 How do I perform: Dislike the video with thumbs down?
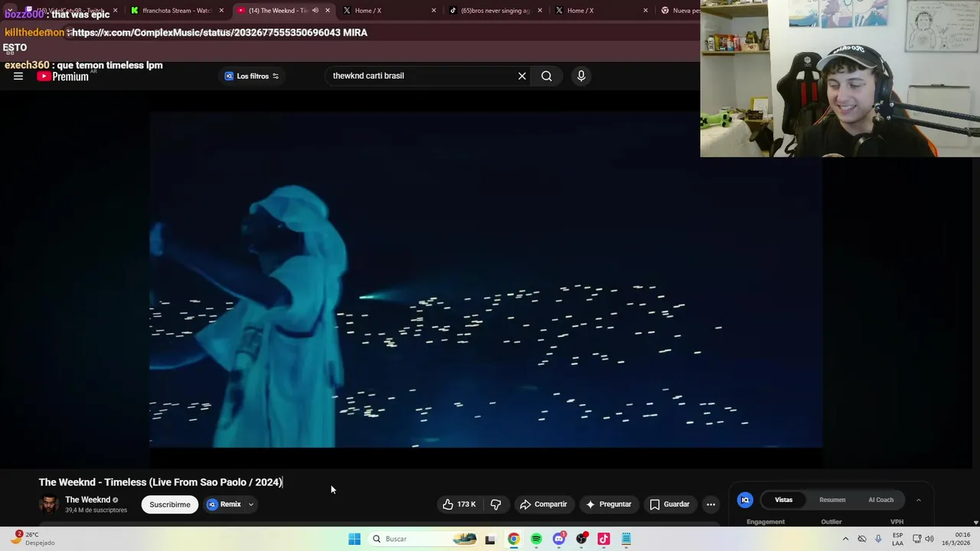point(496,504)
